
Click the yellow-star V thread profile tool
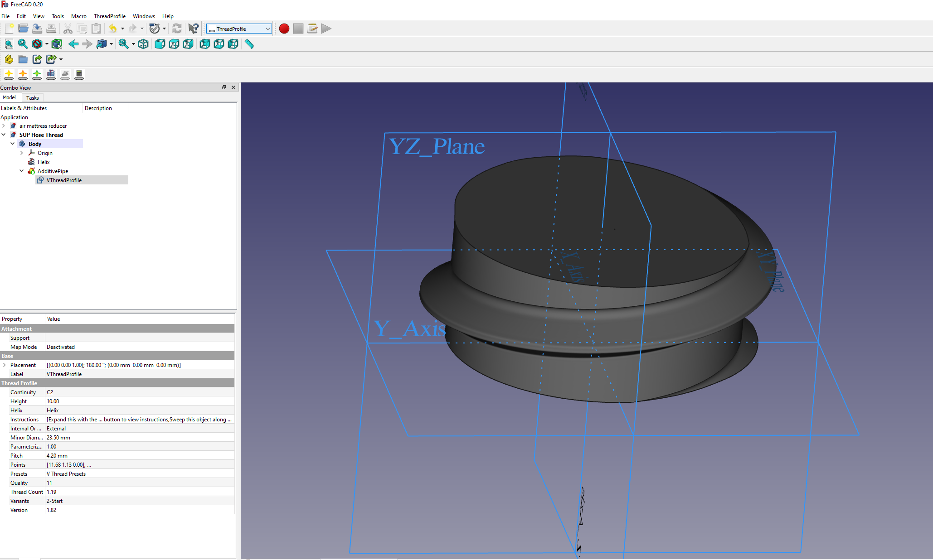[x=9, y=74]
